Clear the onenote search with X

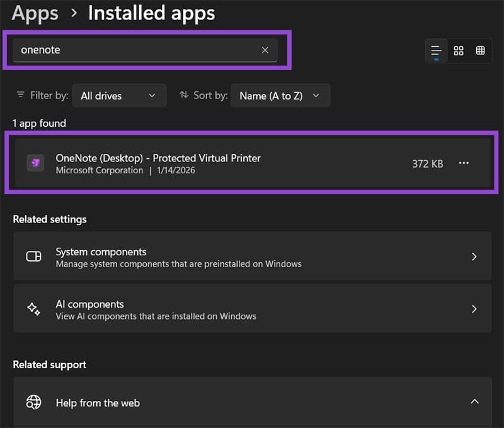[x=265, y=50]
